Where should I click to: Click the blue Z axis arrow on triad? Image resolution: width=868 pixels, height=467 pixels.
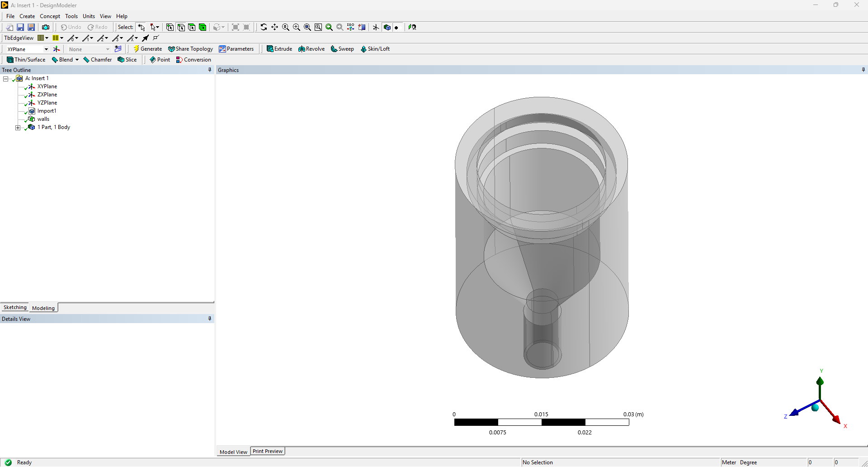coord(794,412)
